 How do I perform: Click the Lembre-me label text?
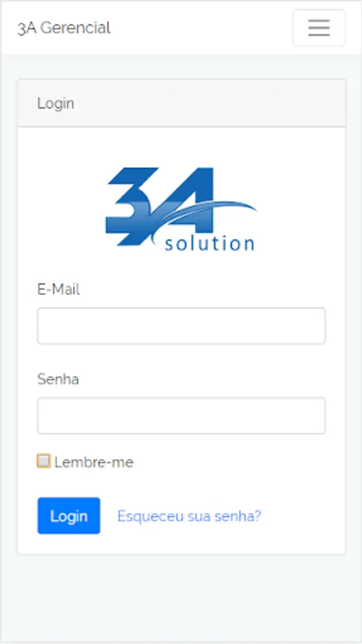[94, 462]
